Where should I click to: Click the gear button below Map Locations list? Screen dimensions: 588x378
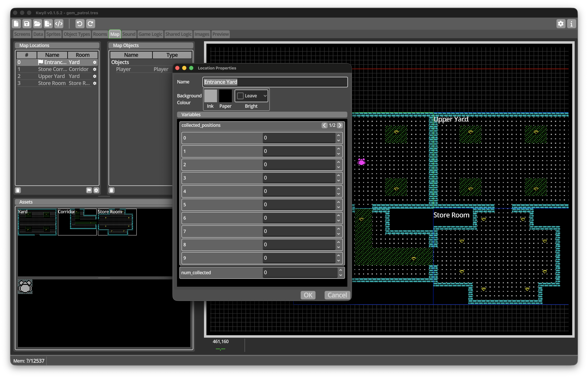click(x=96, y=190)
